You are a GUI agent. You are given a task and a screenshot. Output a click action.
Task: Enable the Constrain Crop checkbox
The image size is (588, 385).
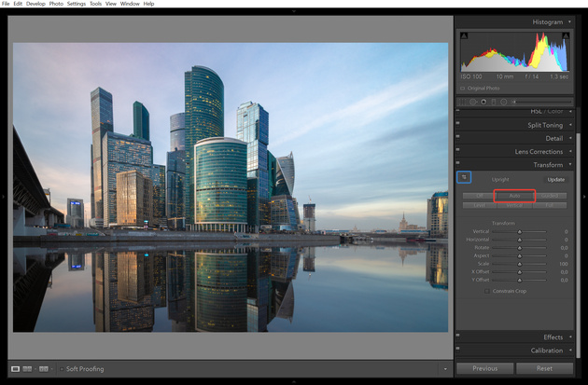point(487,291)
